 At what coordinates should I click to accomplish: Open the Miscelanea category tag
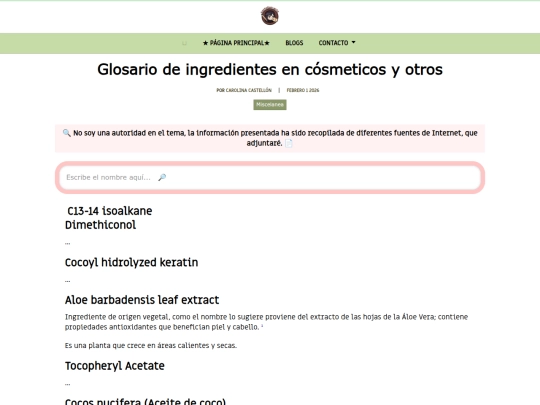[270, 105]
